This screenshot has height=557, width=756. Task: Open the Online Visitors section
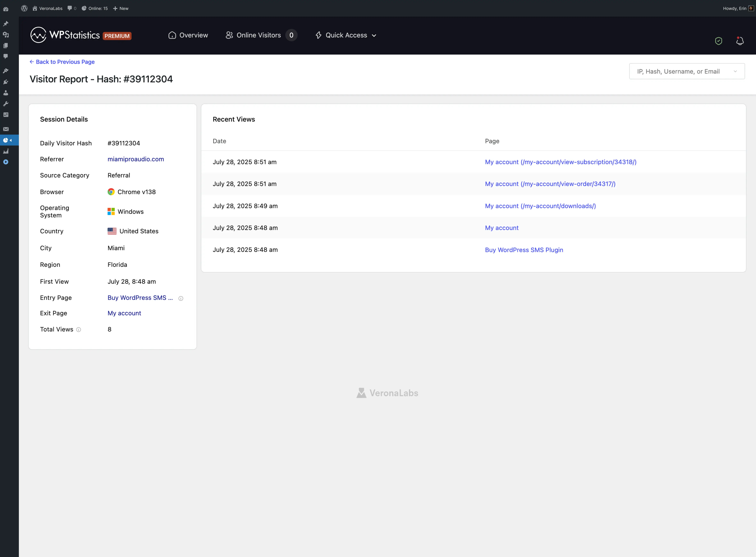258,35
